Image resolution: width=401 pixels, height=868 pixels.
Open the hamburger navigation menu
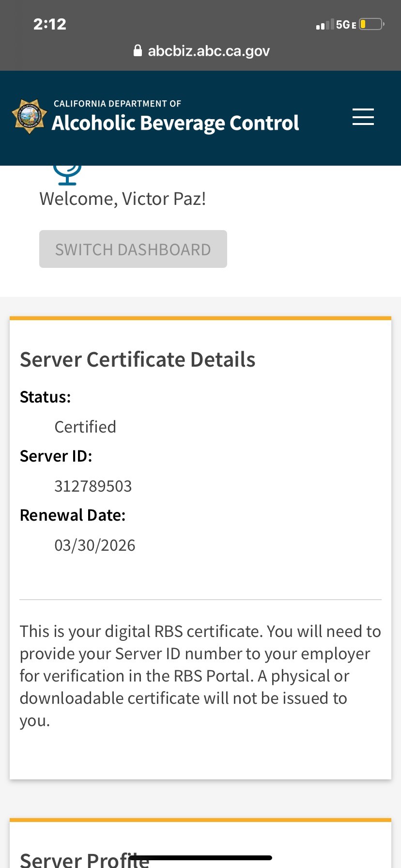click(x=363, y=117)
